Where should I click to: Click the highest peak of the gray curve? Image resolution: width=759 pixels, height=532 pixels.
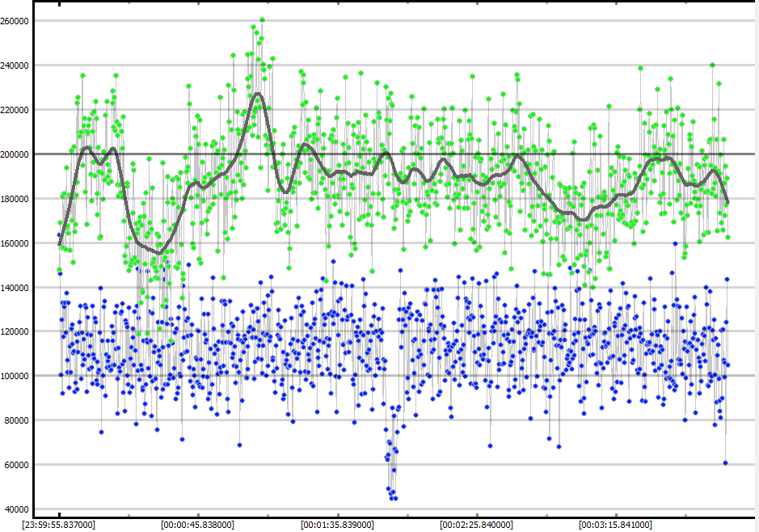[258, 94]
